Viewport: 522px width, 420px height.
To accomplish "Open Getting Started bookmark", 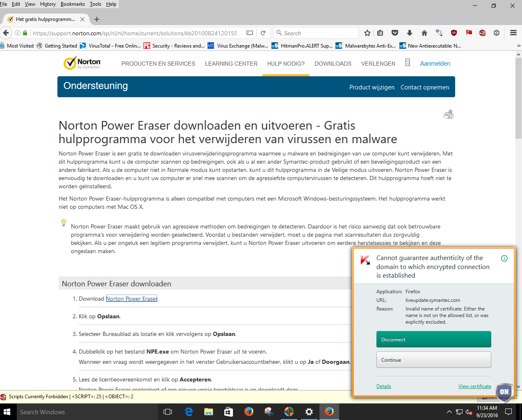I will 57,46.
